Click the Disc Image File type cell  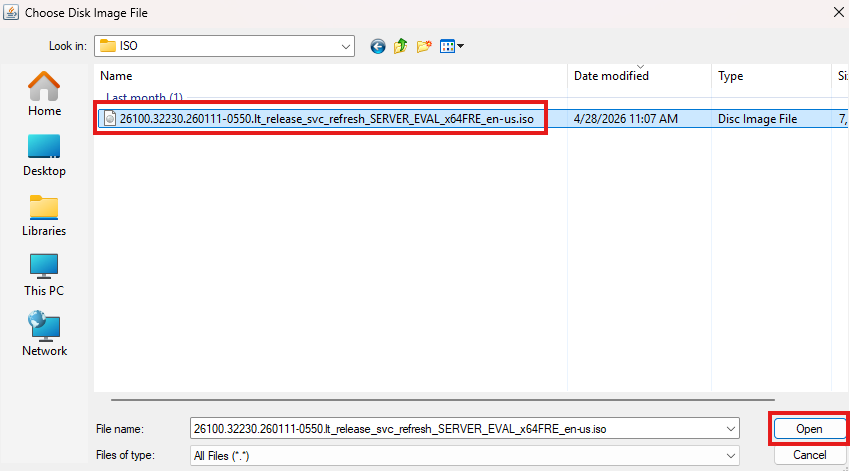[757, 119]
